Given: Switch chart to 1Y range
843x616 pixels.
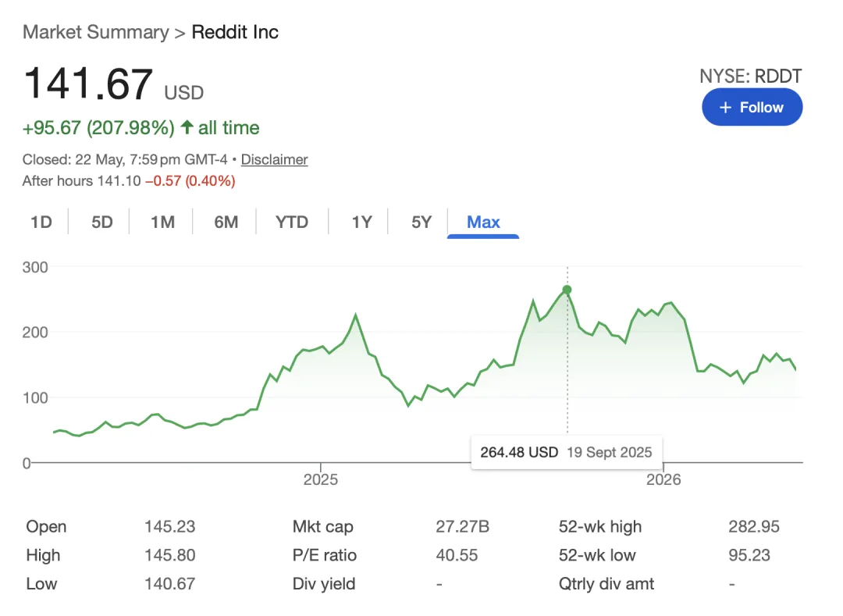Looking at the screenshot, I should click(362, 222).
